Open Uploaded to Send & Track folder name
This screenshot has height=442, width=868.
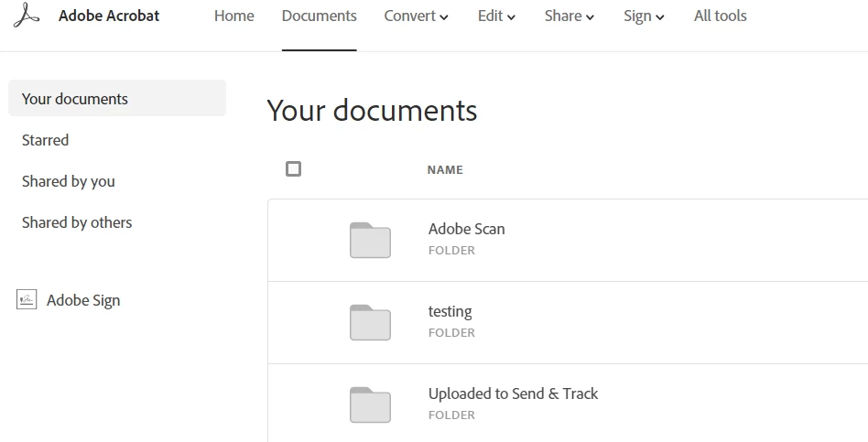(513, 393)
